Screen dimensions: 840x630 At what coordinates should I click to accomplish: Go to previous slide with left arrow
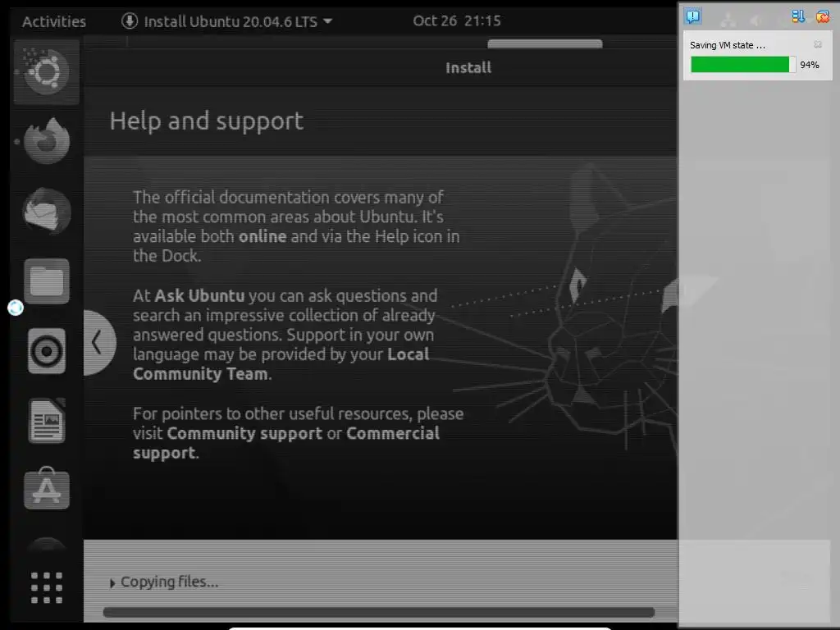(98, 342)
